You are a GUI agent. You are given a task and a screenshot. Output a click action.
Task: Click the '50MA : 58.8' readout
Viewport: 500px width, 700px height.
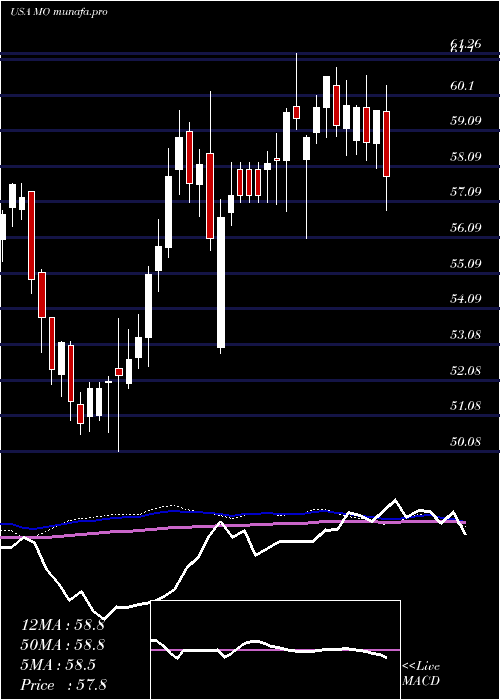tap(63, 645)
